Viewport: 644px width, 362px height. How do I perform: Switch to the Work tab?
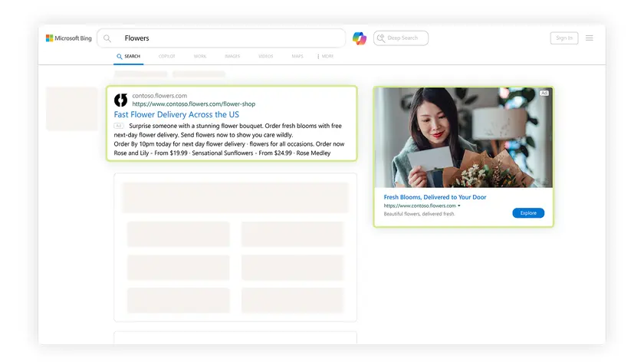[200, 56]
